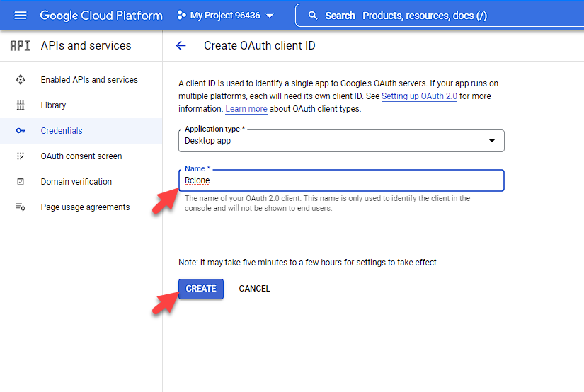Viewport: 584px width, 392px height.
Task: Click the Enabled APIs and services icon
Action: (x=21, y=80)
